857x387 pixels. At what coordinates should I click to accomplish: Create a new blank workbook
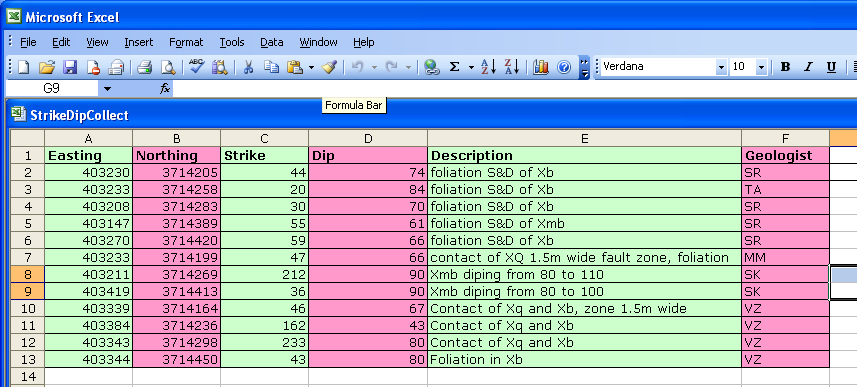[23, 67]
